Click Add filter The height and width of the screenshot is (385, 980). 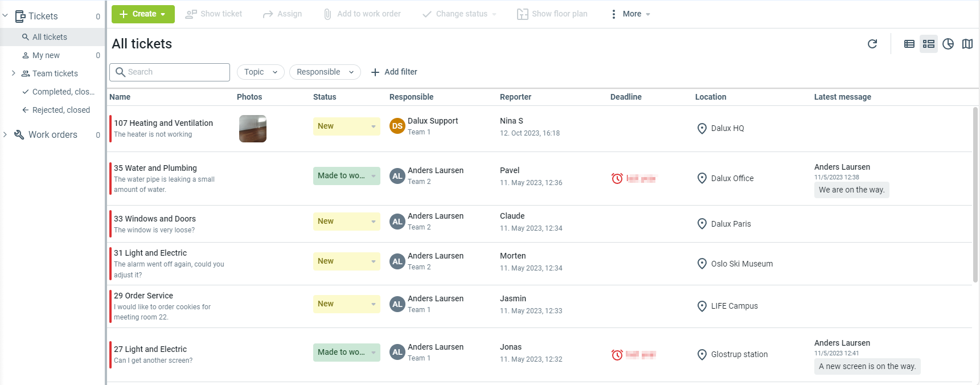(x=394, y=72)
